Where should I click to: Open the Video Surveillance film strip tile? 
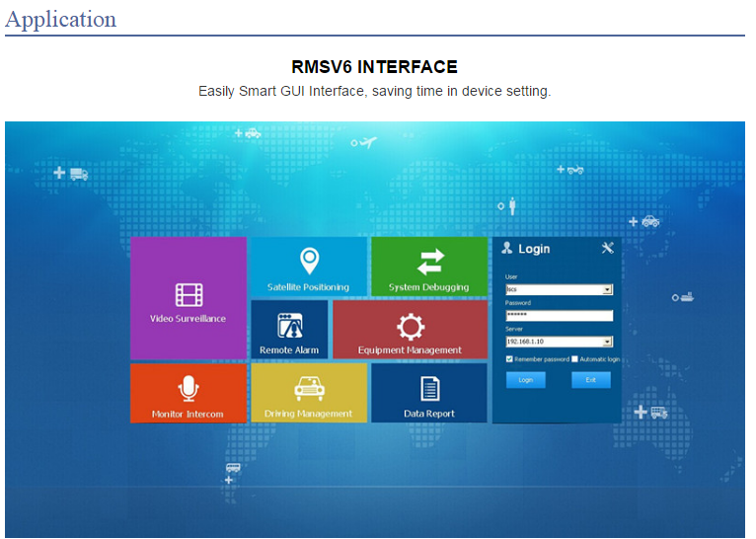click(189, 298)
